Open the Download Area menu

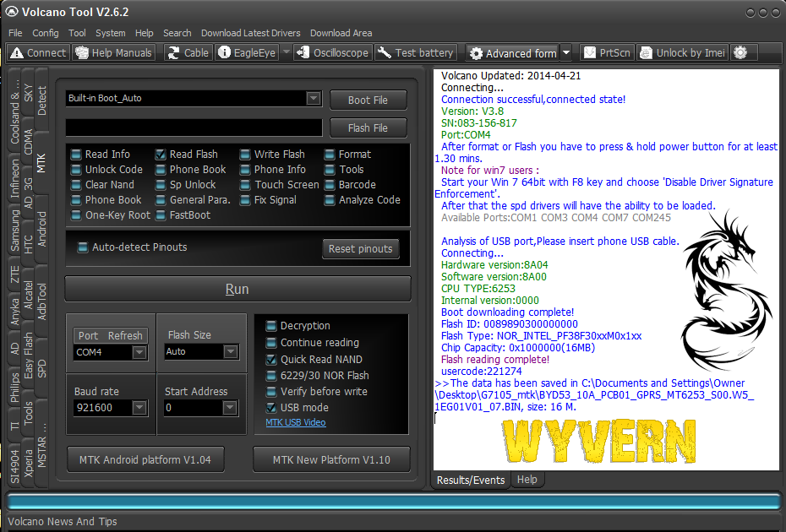pos(341,33)
